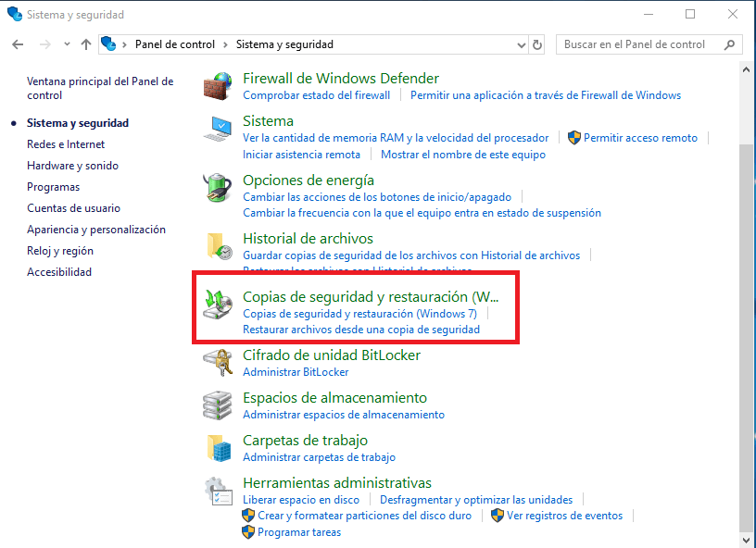The image size is (756, 548).
Task: Click the up-one-level arrow in navigation bar
Action: point(85,44)
